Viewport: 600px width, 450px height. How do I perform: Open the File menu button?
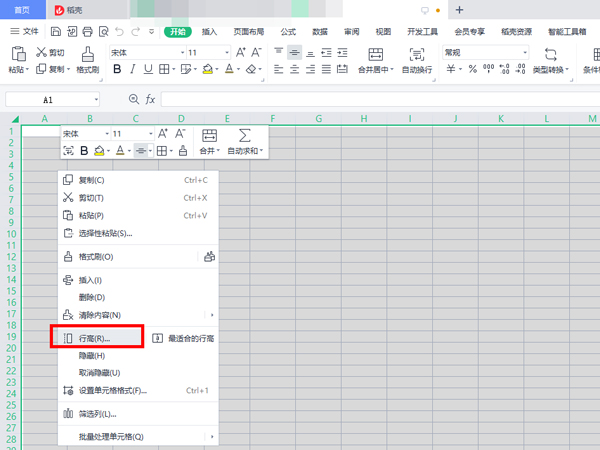pos(24,31)
